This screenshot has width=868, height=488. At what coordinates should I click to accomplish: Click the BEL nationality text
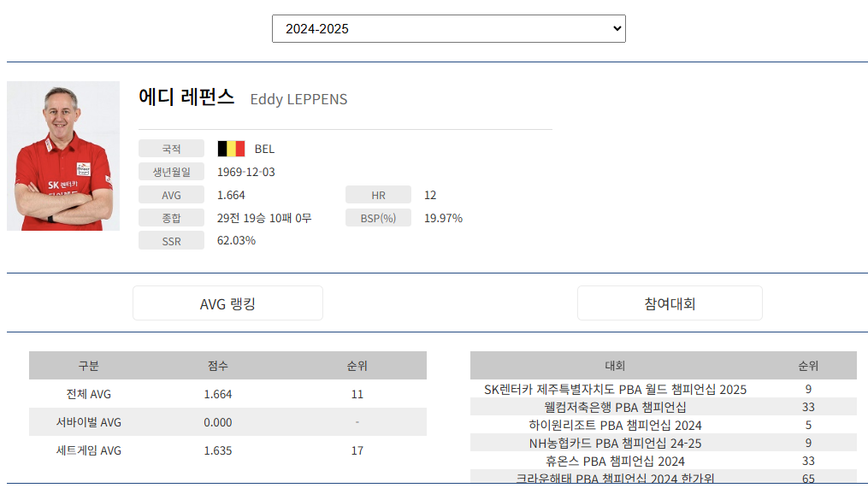click(x=264, y=149)
